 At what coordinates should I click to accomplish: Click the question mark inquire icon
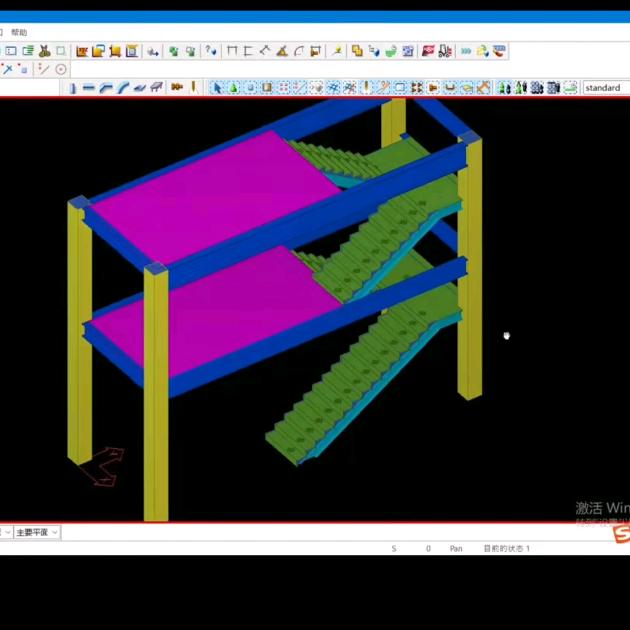pyautogui.click(x=210, y=51)
